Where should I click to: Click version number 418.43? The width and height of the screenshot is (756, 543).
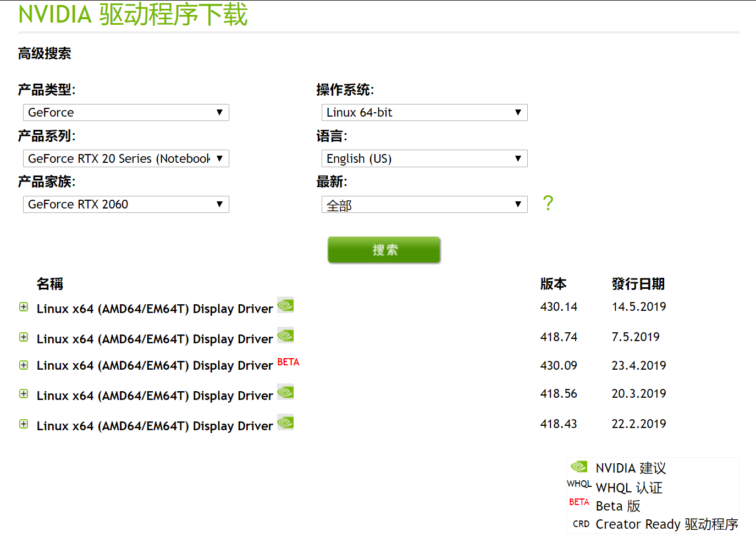click(x=559, y=424)
